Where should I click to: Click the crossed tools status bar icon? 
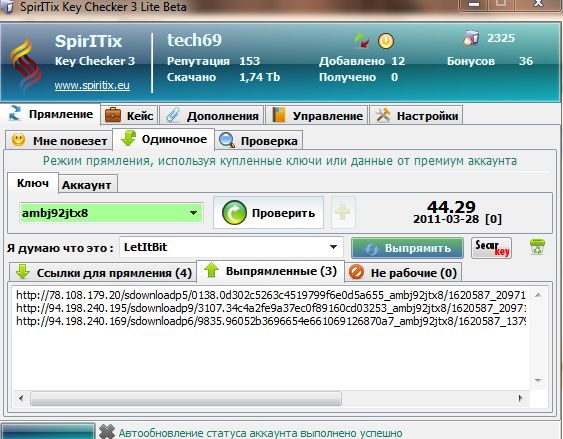point(107,431)
